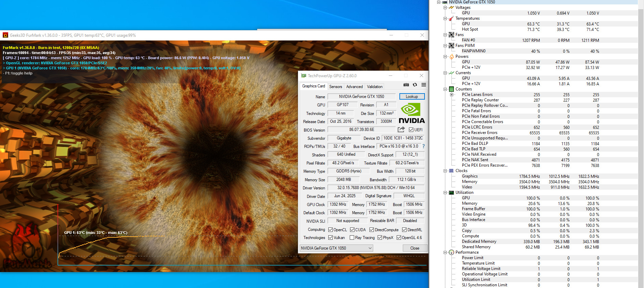Click the Performance gauge icon
This screenshot has width=644, height=288.
[451, 252]
